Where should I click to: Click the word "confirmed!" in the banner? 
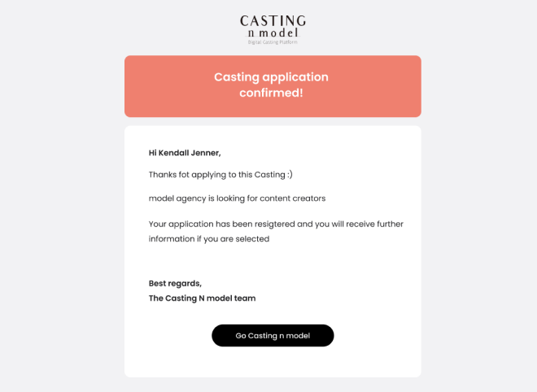pos(271,94)
